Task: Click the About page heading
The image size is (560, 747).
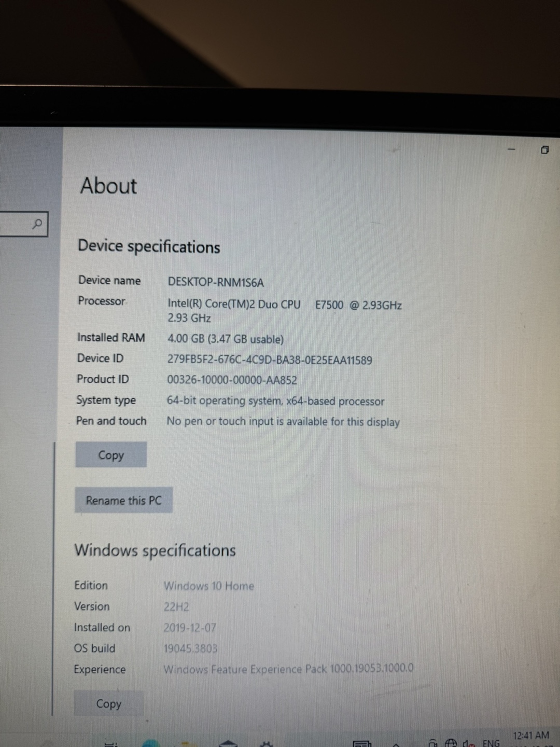Action: [x=108, y=186]
